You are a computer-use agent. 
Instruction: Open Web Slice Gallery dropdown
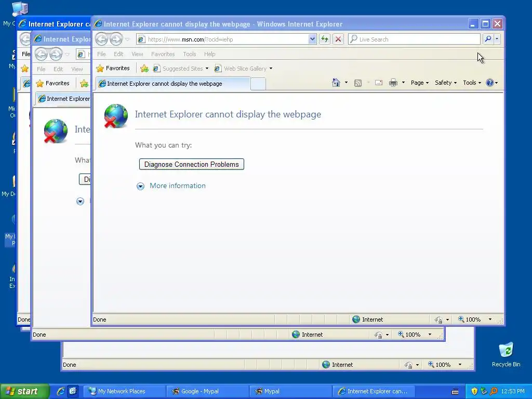[244, 69]
